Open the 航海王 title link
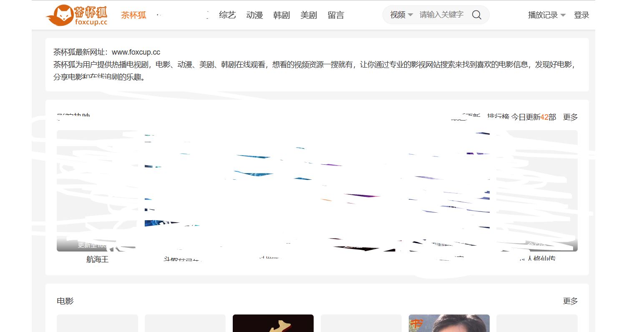Viewport: 644px width, 332px height. click(97, 259)
